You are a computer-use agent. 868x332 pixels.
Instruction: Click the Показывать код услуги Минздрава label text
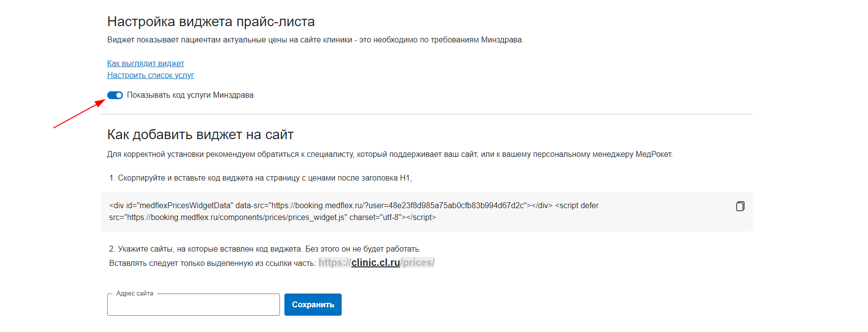(x=190, y=95)
